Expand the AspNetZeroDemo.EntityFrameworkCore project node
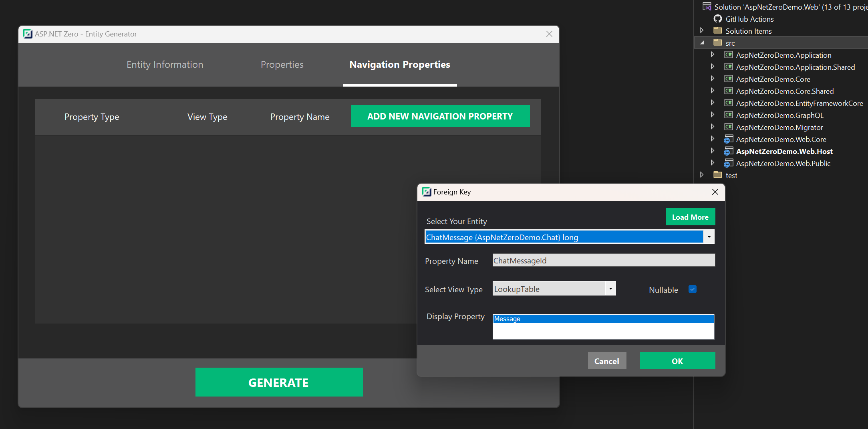The image size is (868, 429). pyautogui.click(x=713, y=103)
